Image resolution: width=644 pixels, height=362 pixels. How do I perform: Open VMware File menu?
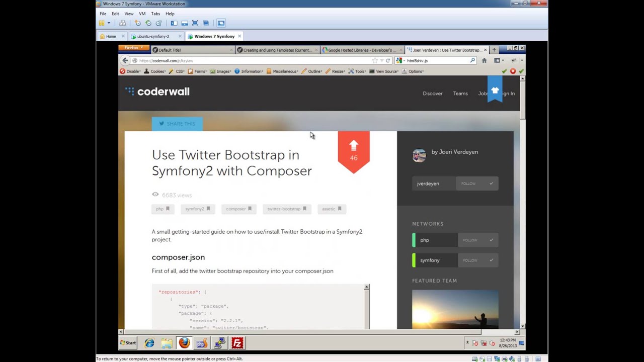click(103, 14)
